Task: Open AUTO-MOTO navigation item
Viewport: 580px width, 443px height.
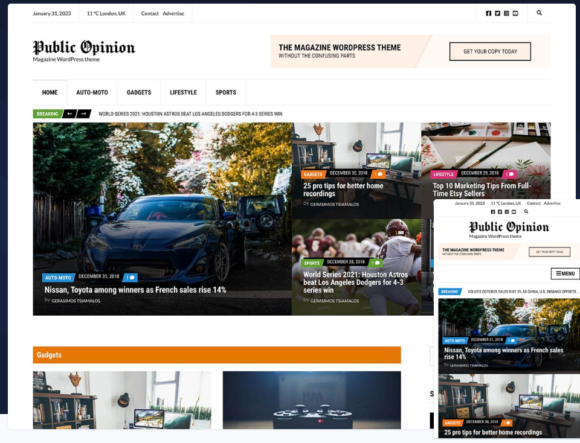Action: tap(92, 92)
